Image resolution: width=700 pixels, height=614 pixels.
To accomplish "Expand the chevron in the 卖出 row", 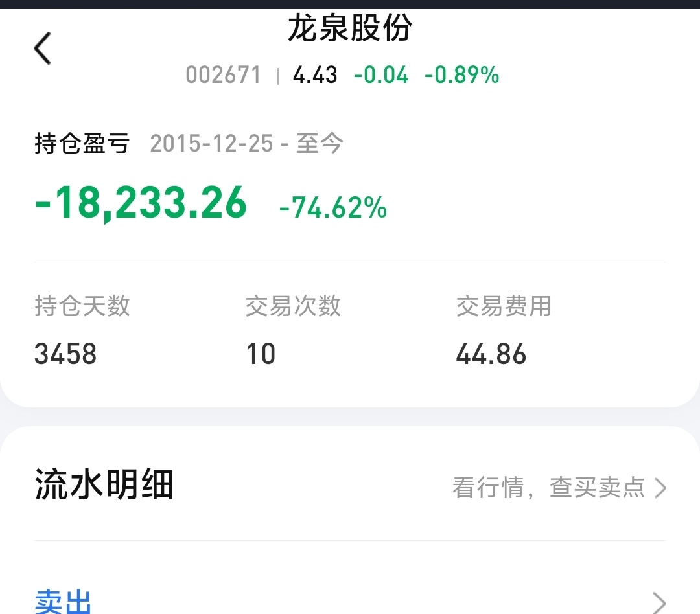I will (660, 603).
